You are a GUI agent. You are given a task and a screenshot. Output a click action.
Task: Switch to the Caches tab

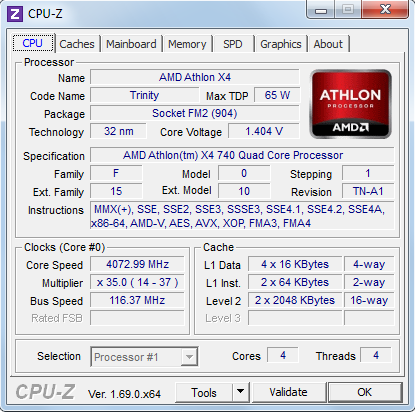[x=77, y=44]
